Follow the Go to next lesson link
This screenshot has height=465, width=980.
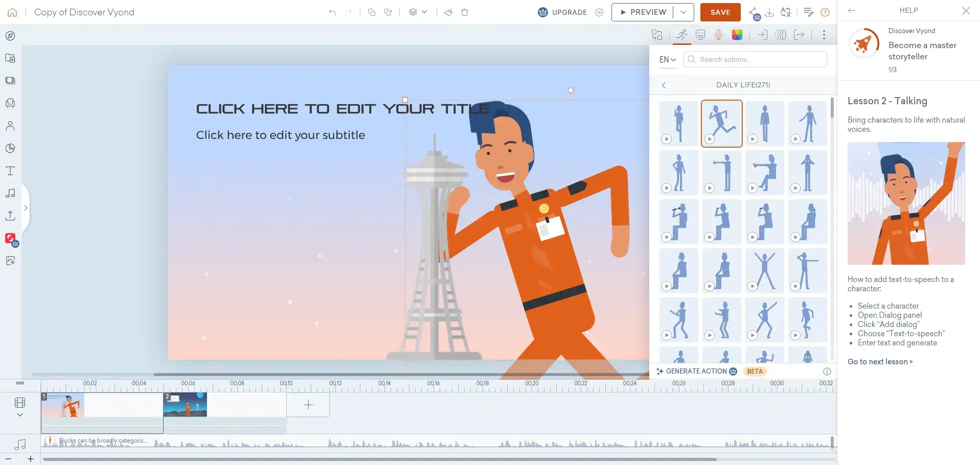[880, 362]
